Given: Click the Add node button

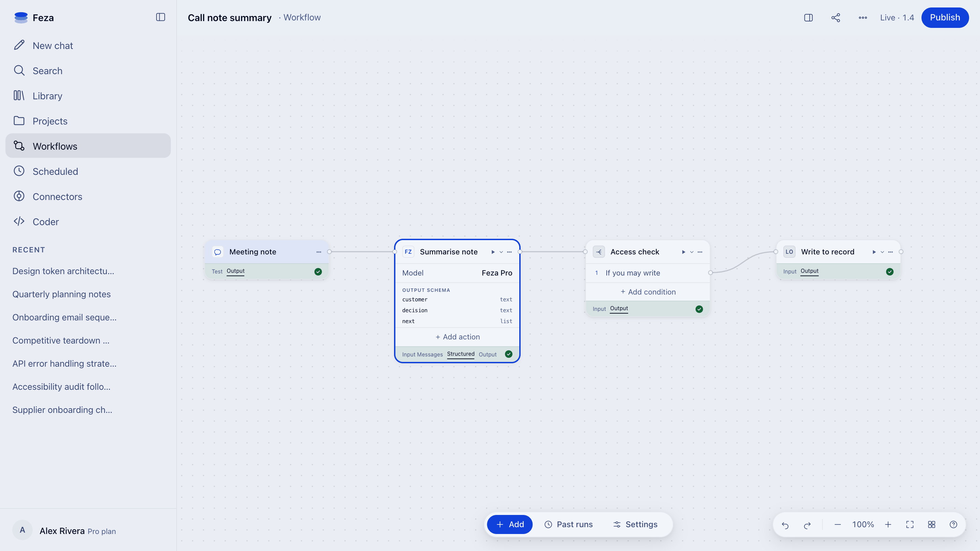Looking at the screenshot, I should click(x=510, y=524).
